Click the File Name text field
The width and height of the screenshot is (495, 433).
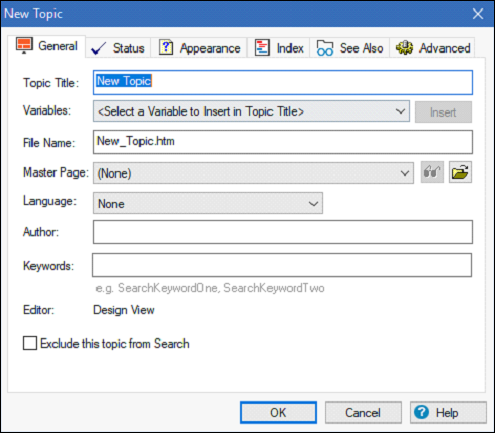tap(283, 142)
